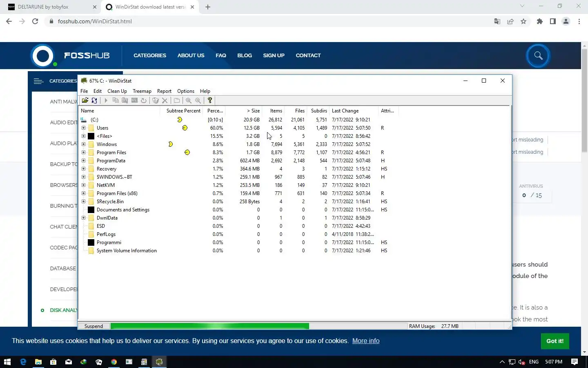
Task: Click the permanent Delete X icon
Action: 165,100
